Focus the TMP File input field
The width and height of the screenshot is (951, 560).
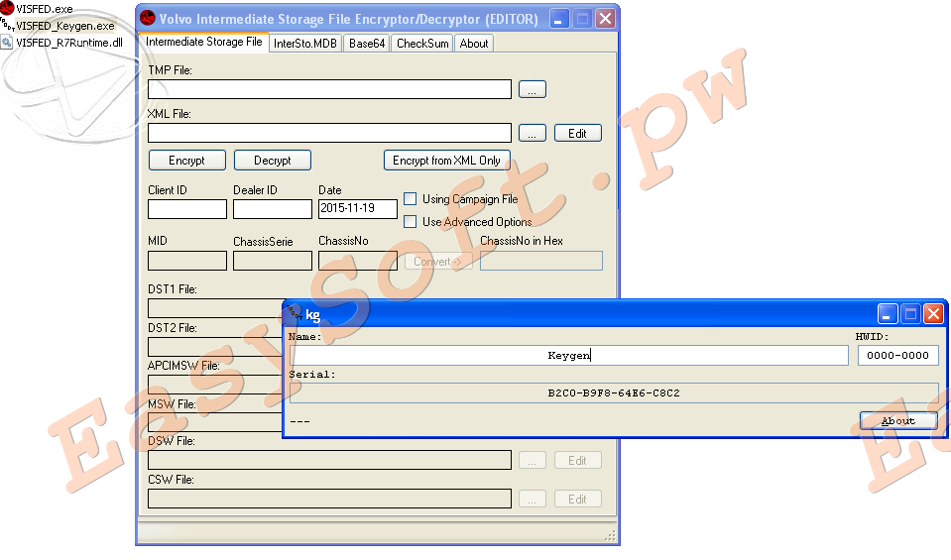tap(329, 89)
